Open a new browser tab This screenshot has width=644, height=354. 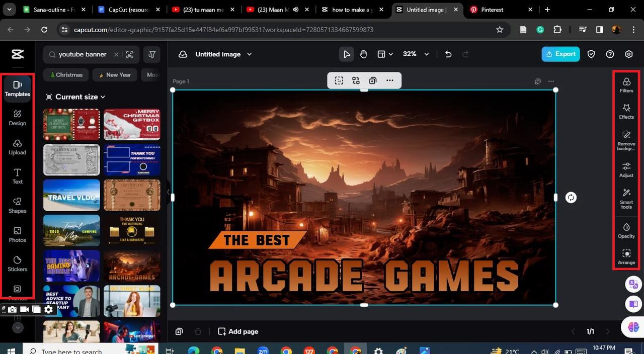tap(547, 10)
